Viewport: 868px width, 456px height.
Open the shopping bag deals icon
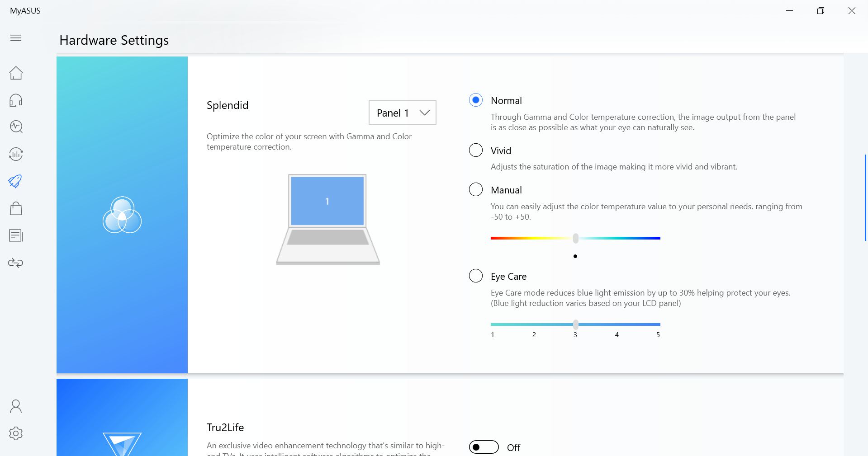click(16, 208)
